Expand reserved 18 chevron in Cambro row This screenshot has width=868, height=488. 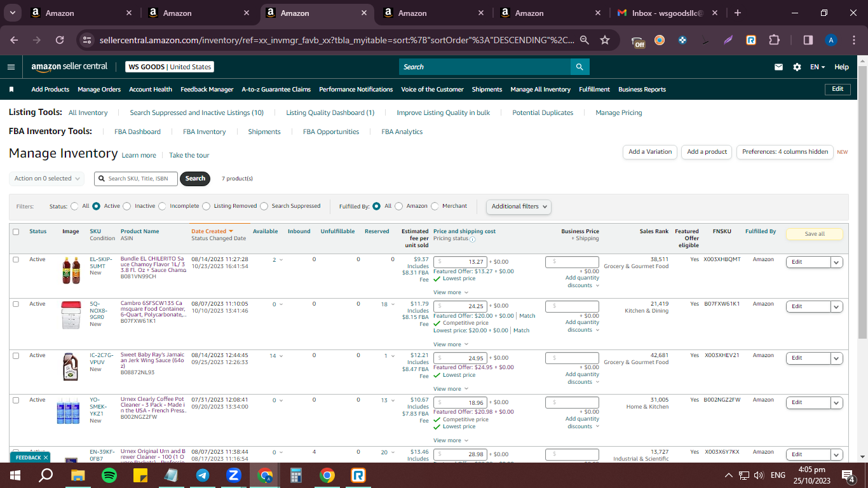[393, 304]
